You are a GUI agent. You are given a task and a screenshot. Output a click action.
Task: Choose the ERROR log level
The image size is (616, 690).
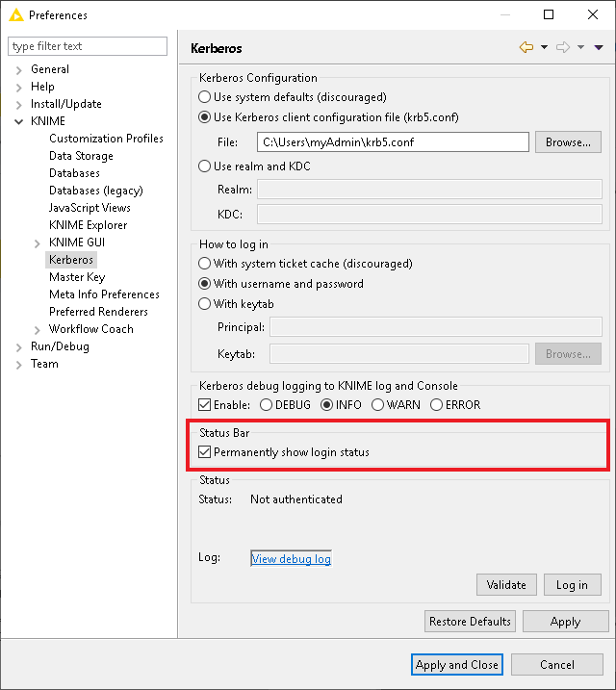pos(436,404)
